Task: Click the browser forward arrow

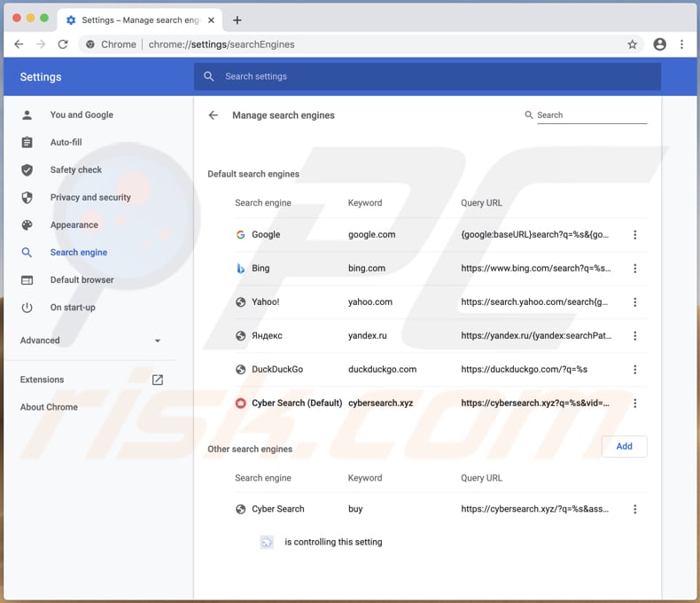Action: click(41, 44)
